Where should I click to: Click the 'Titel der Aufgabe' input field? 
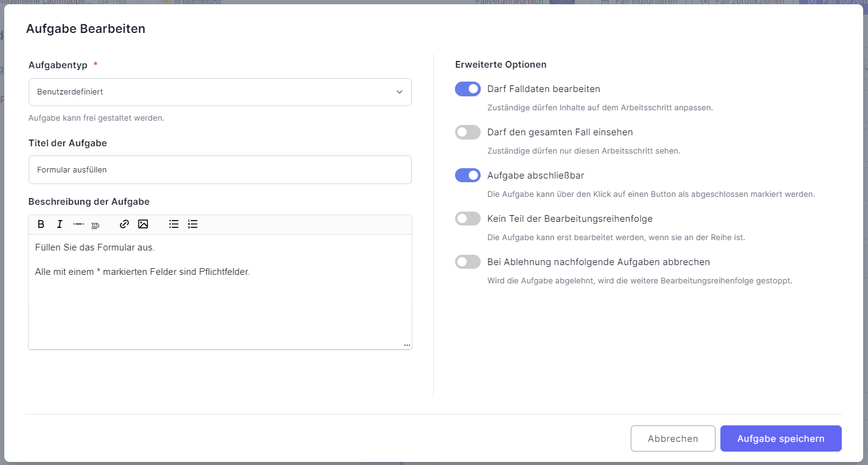220,170
